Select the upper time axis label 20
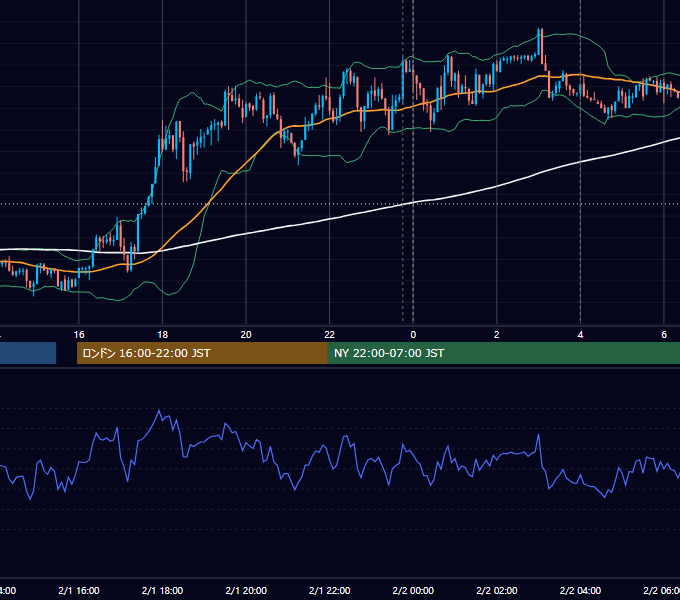Viewport: 680px width, 600px height. click(x=246, y=335)
